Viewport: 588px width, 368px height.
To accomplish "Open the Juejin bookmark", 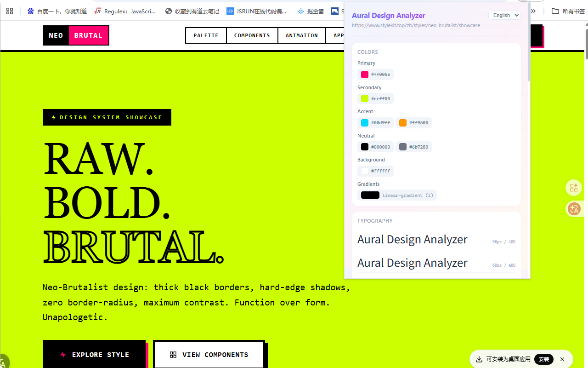I will click(311, 11).
